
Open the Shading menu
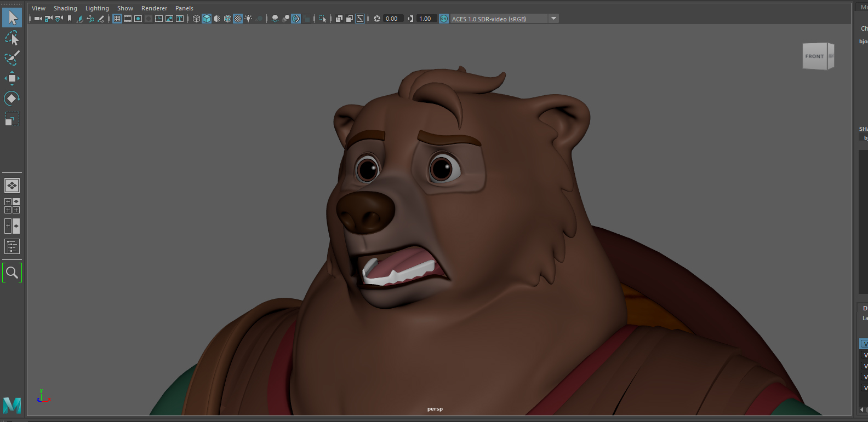point(65,8)
